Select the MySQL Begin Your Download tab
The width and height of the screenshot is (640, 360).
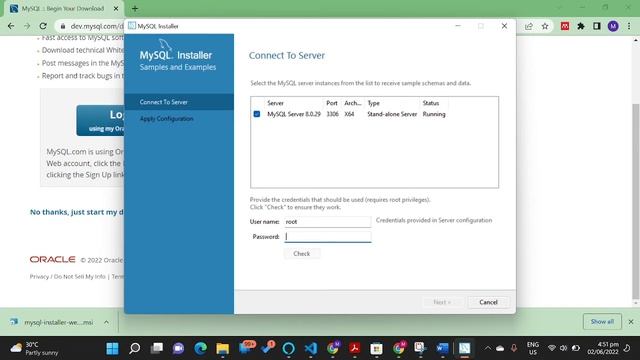[64, 9]
